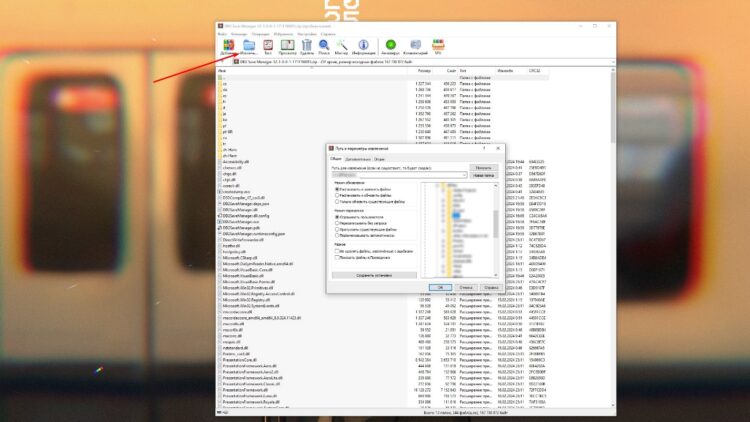Click the Extract To (Извлечь) toolbar icon
This screenshot has width=750, height=422.
[x=248, y=46]
